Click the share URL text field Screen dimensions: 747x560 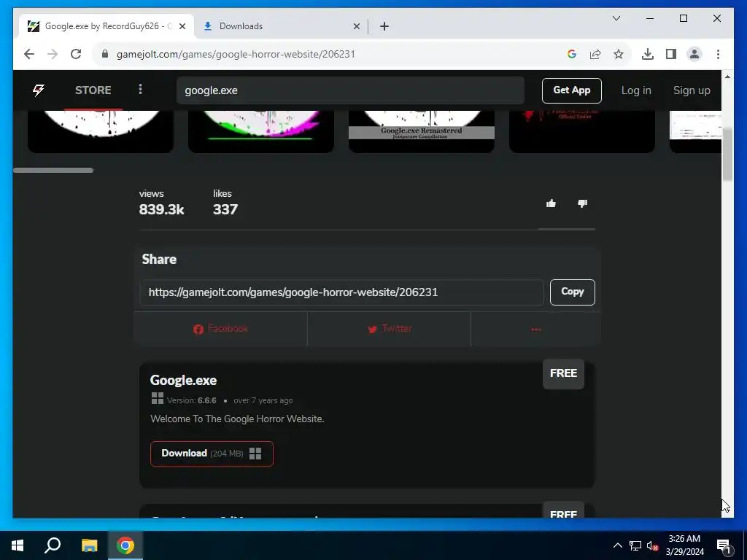tap(341, 292)
